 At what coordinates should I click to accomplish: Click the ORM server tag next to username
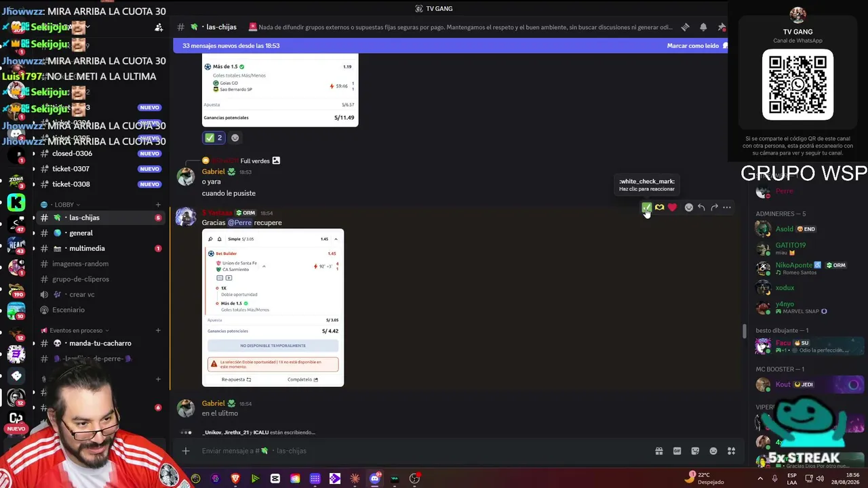click(246, 213)
